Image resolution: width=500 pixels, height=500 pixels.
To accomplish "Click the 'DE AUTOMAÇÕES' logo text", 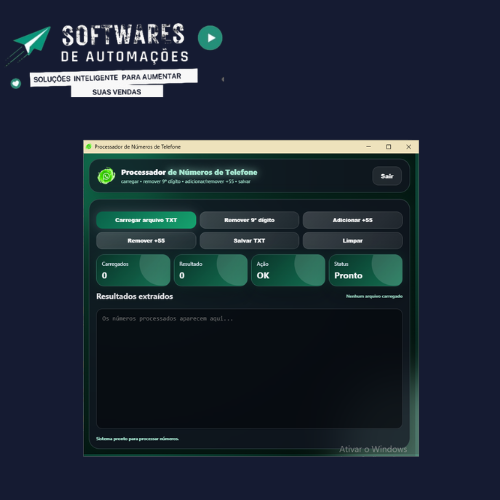I will point(125,57).
